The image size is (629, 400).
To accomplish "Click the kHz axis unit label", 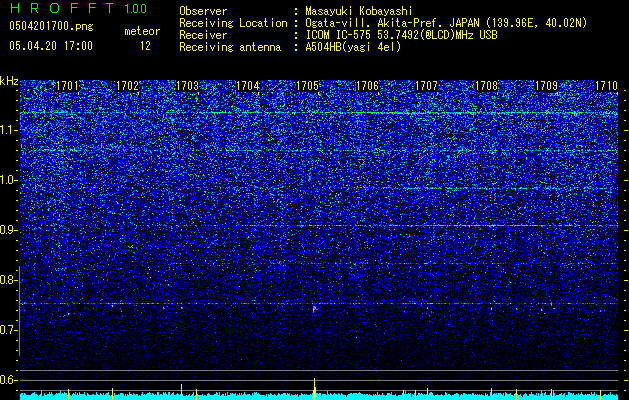I will 9,81.
